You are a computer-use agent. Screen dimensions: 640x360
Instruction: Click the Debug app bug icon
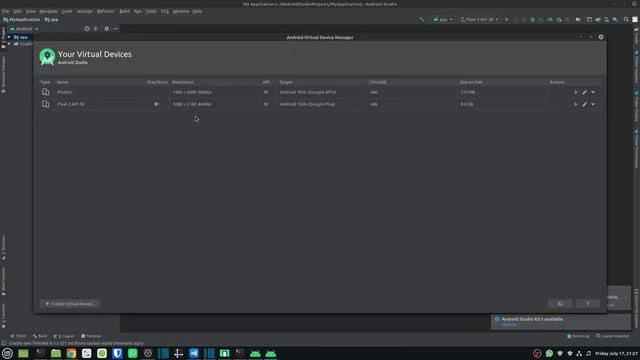pos(533,20)
